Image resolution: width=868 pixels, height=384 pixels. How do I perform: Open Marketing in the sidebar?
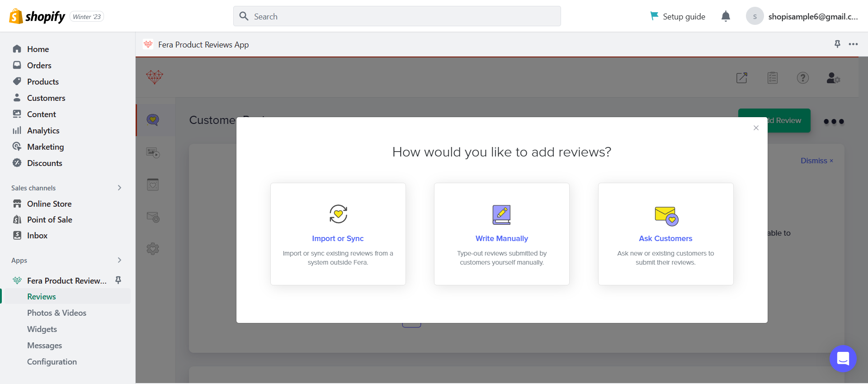[46, 147]
